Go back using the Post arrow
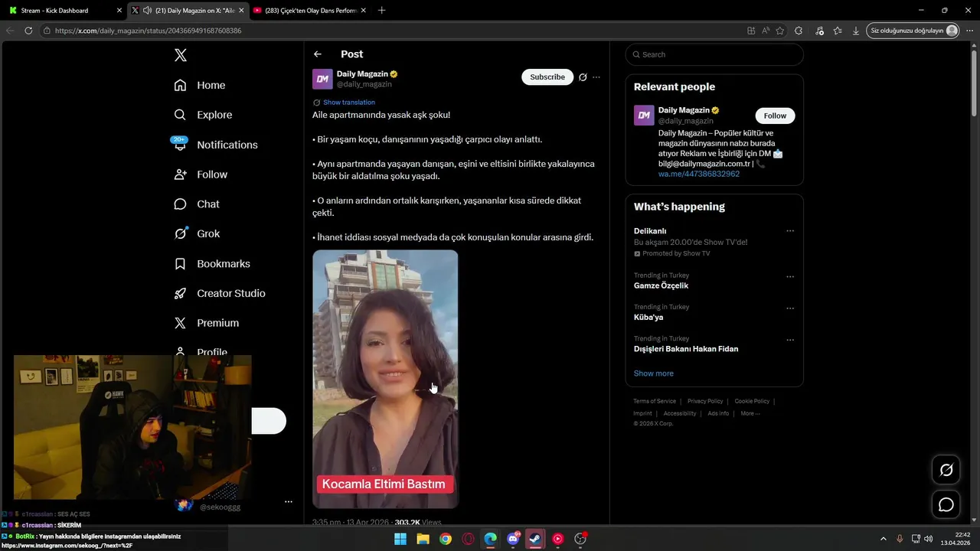Screen dimensions: 980x551 (318, 54)
